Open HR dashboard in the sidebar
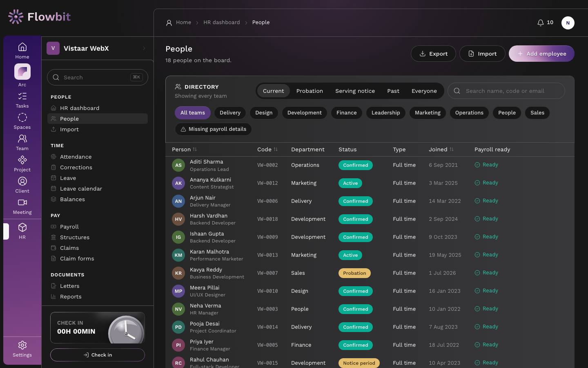Screen dimensions: 588x368 pos(98,108)
